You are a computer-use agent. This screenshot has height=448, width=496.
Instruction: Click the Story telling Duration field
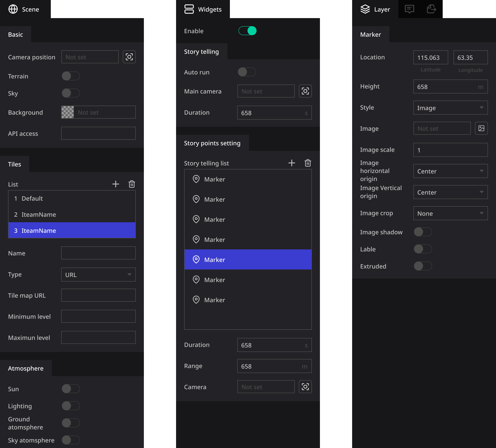(275, 113)
